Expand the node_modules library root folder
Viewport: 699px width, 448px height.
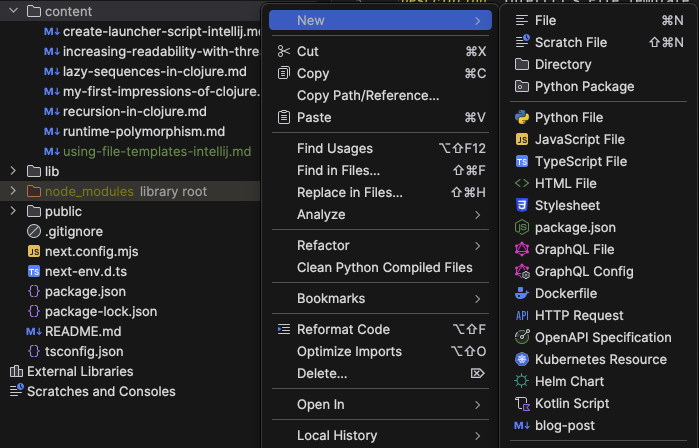pyautogui.click(x=13, y=192)
